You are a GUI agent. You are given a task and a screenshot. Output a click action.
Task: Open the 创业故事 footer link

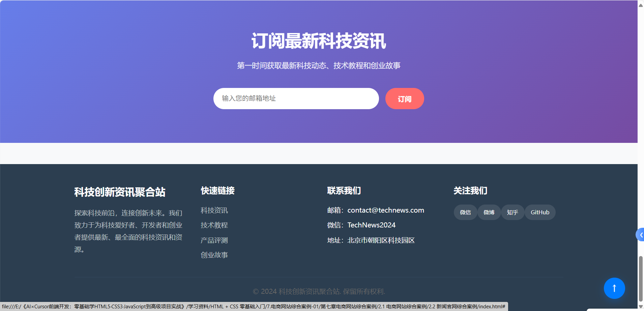point(214,255)
